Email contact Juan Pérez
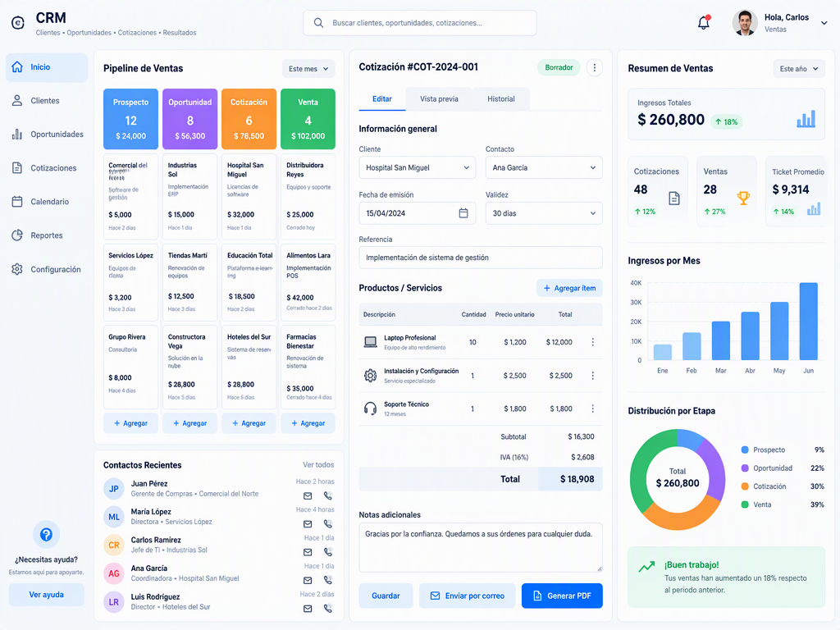Image resolution: width=840 pixels, height=630 pixels. pyautogui.click(x=308, y=496)
